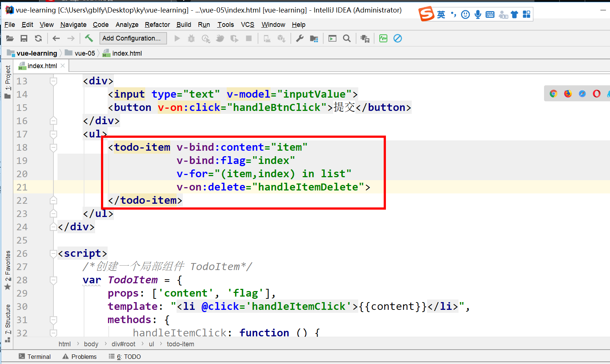This screenshot has width=610, height=364.
Task: Start Sogou voice input with microphone
Action: point(478,14)
